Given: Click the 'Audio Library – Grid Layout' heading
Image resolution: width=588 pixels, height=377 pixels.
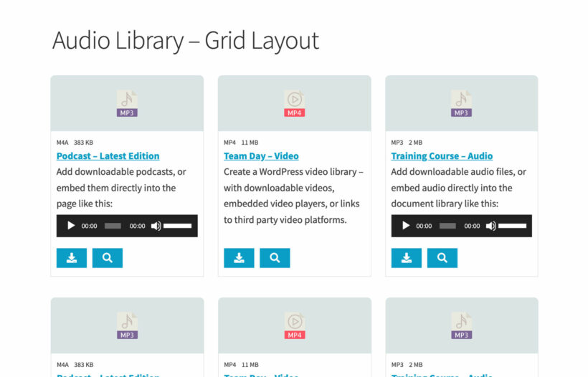Looking at the screenshot, I should tap(186, 40).
